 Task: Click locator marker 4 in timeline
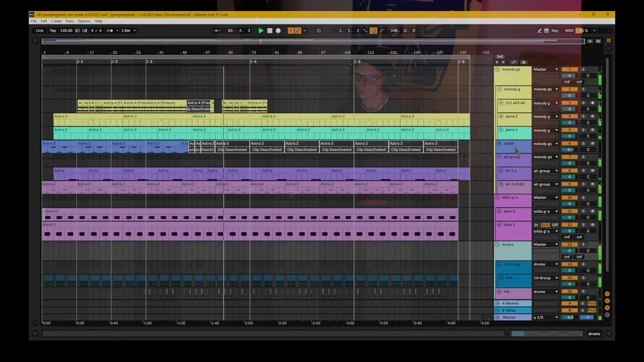click(x=253, y=62)
